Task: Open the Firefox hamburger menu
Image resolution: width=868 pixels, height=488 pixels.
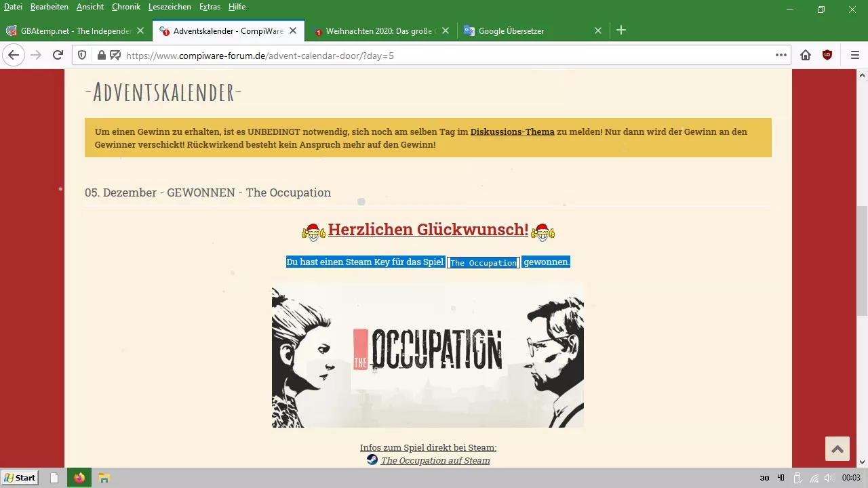Action: (x=854, y=55)
